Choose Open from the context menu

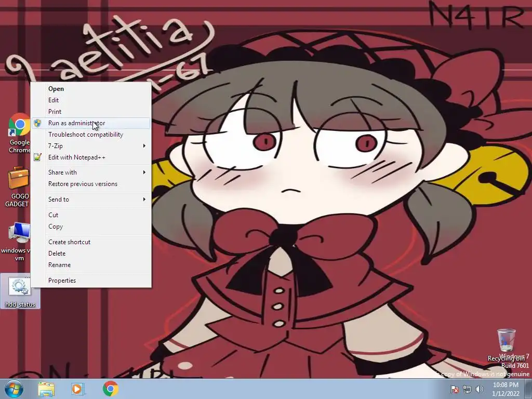pyautogui.click(x=91, y=88)
